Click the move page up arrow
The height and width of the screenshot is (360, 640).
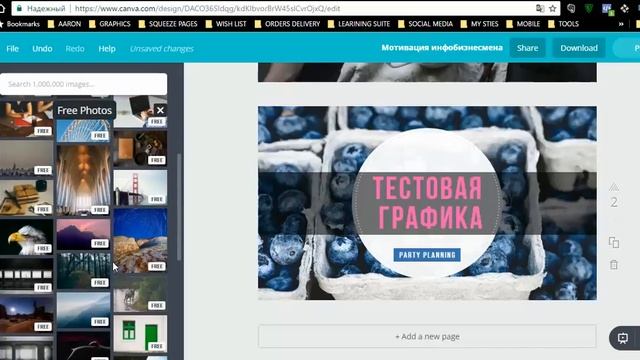pyautogui.click(x=614, y=187)
